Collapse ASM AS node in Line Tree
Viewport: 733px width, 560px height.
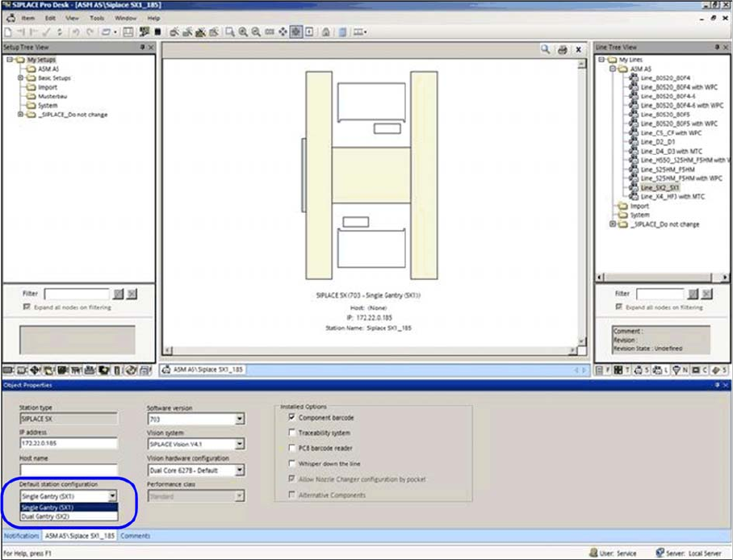[613, 69]
